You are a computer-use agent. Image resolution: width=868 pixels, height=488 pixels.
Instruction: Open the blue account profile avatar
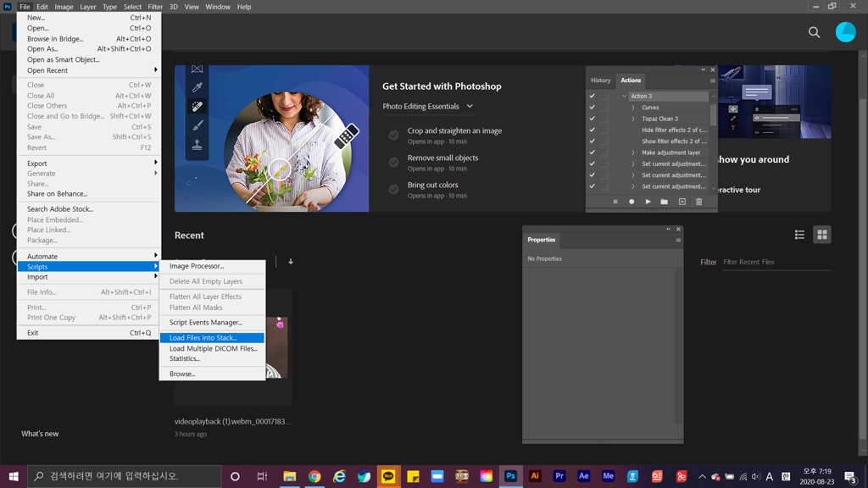click(845, 32)
